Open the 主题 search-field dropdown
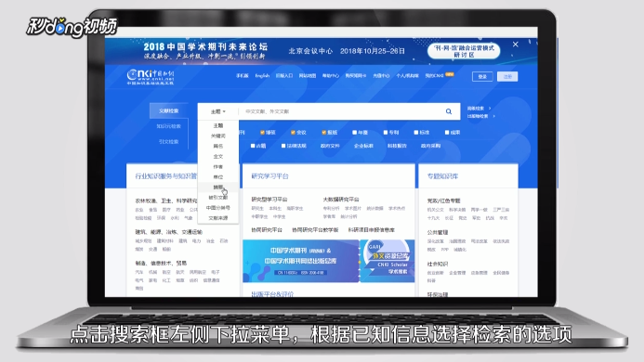This screenshot has width=644, height=362. [218, 111]
